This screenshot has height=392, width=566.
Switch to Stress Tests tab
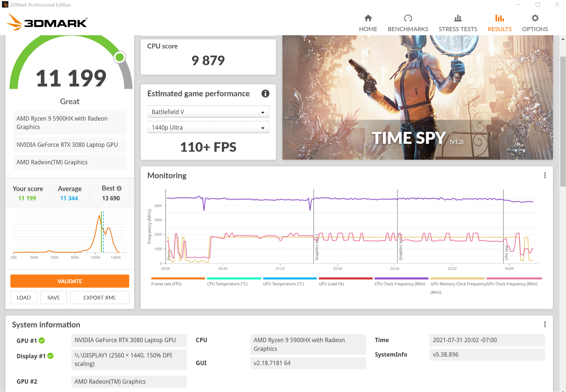click(x=458, y=23)
